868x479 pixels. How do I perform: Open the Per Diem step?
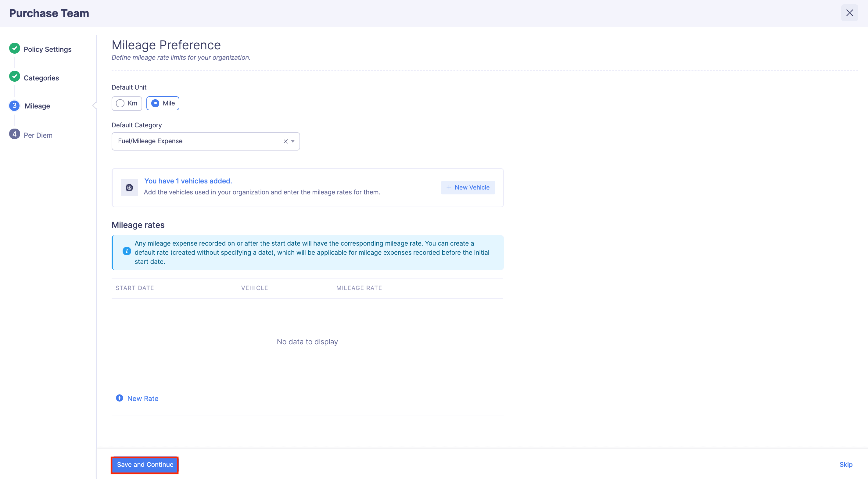38,135
